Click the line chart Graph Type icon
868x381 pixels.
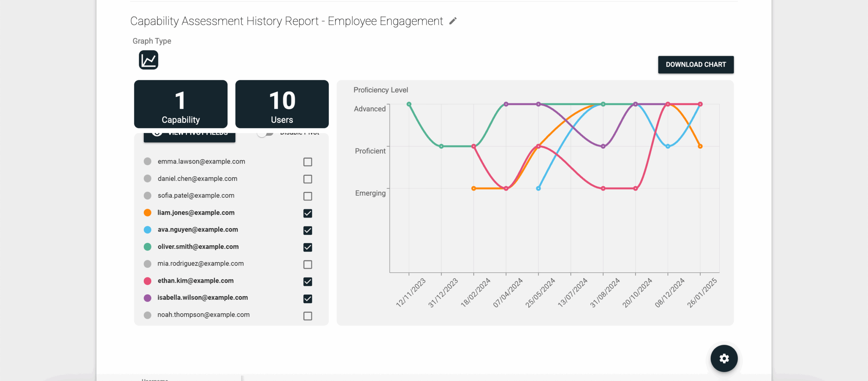point(149,60)
